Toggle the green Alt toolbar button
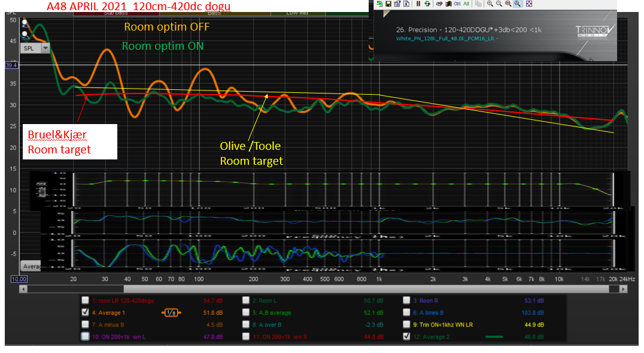 coord(466,4)
